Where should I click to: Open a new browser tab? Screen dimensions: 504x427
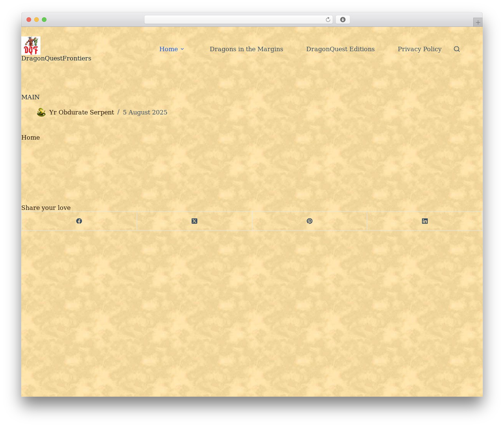click(478, 22)
